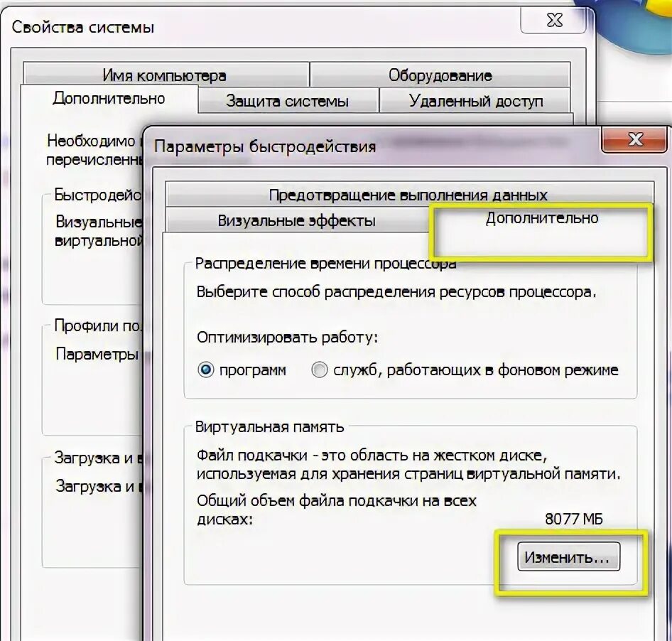The height and width of the screenshot is (641, 672).
Task: Open Предотвращение выполнения данных tab
Action: [x=408, y=195]
